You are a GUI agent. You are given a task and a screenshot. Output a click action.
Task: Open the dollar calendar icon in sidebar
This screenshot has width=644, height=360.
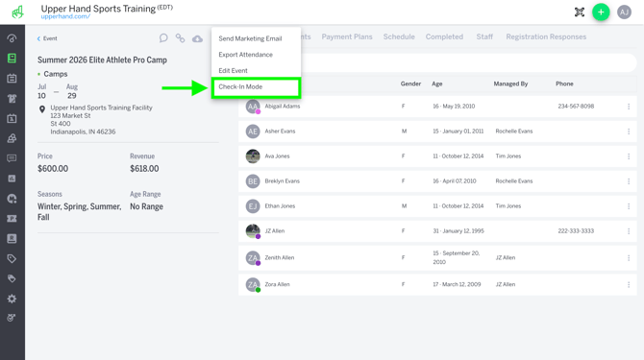point(12,118)
